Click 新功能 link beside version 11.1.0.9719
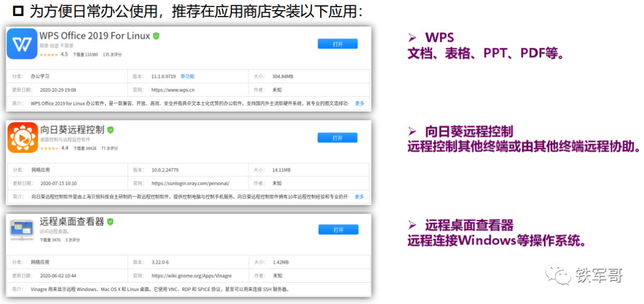The width and height of the screenshot is (644, 304). coord(187,76)
